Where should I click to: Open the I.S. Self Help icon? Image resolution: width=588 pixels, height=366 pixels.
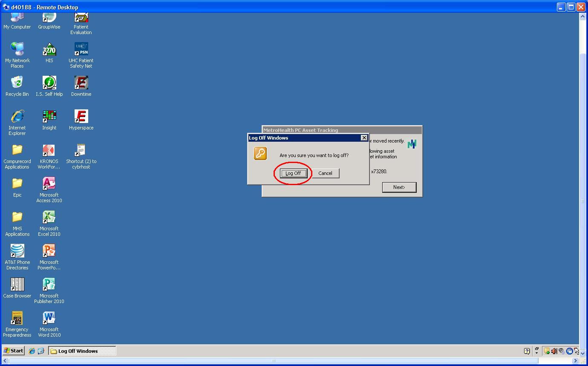pyautogui.click(x=49, y=83)
